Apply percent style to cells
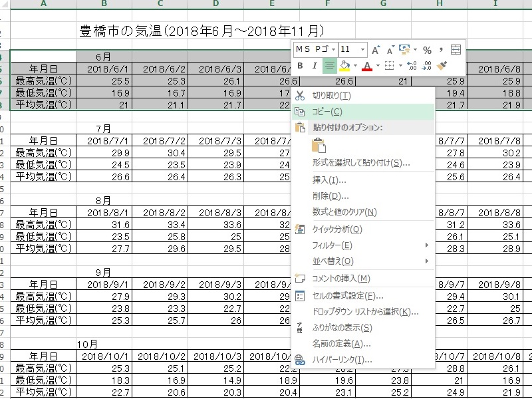This screenshot has height=399, width=532. [428, 49]
